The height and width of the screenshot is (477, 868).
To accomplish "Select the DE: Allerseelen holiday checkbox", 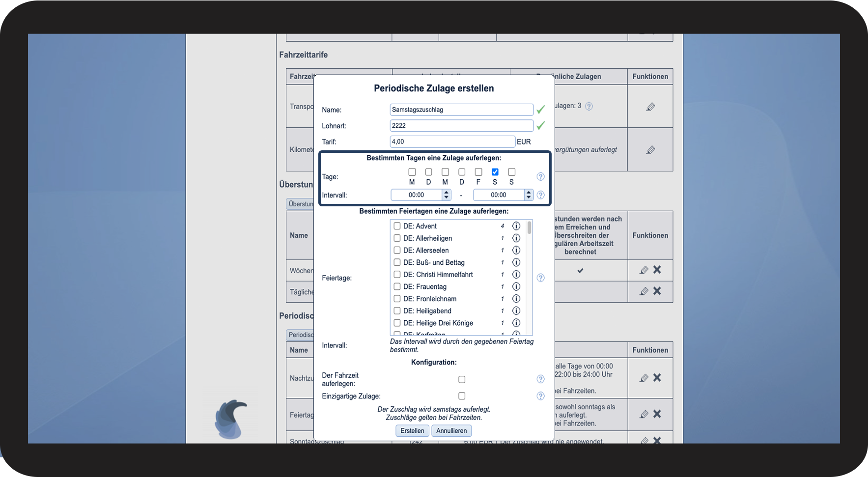I will coord(397,250).
